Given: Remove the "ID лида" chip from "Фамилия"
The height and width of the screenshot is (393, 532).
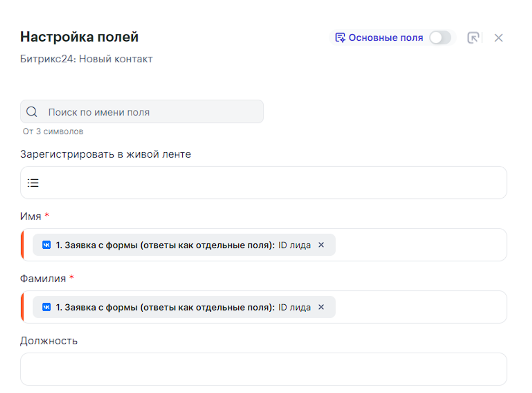Looking at the screenshot, I should [321, 307].
